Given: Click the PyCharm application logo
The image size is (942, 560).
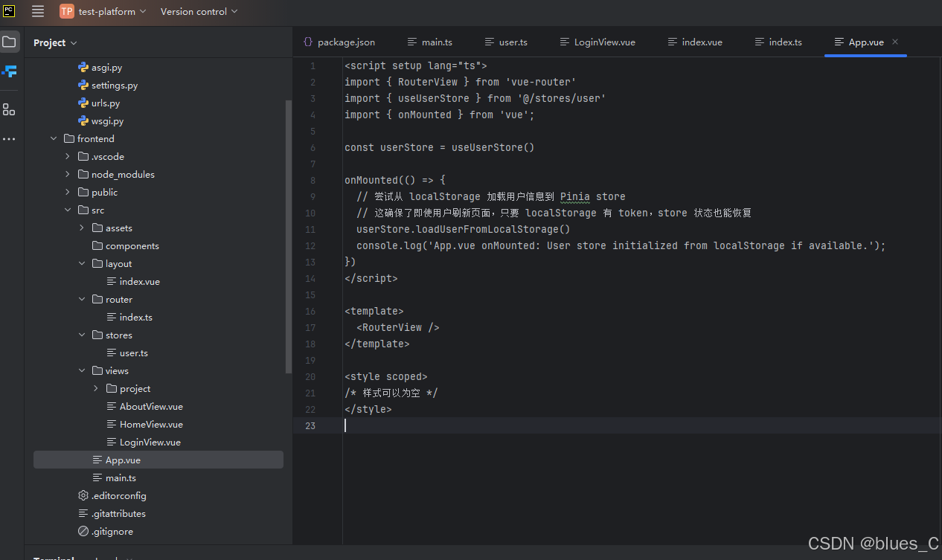Looking at the screenshot, I should point(9,10).
